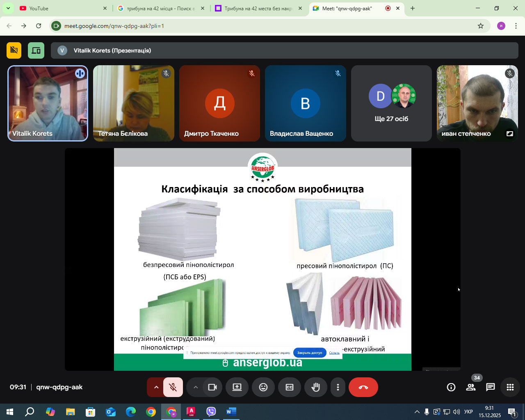This screenshot has width=525, height=420.
Task: Open Viber from the taskbar
Action: pyautogui.click(x=211, y=411)
